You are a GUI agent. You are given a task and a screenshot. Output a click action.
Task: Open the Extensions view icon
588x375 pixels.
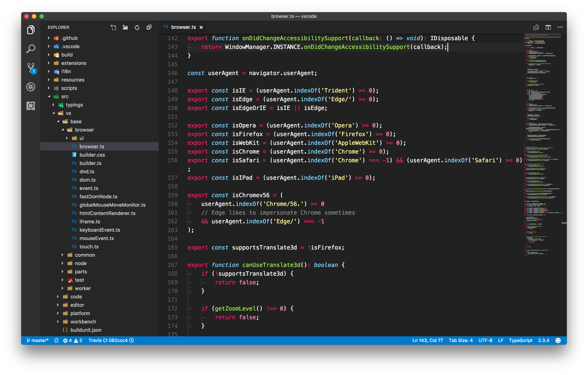click(x=31, y=106)
